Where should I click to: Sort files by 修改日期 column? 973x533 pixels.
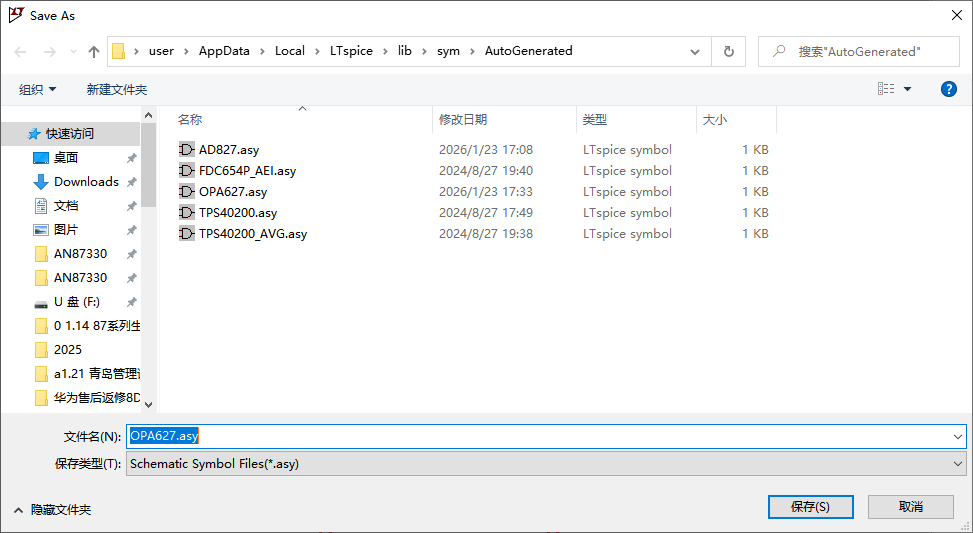(x=463, y=120)
